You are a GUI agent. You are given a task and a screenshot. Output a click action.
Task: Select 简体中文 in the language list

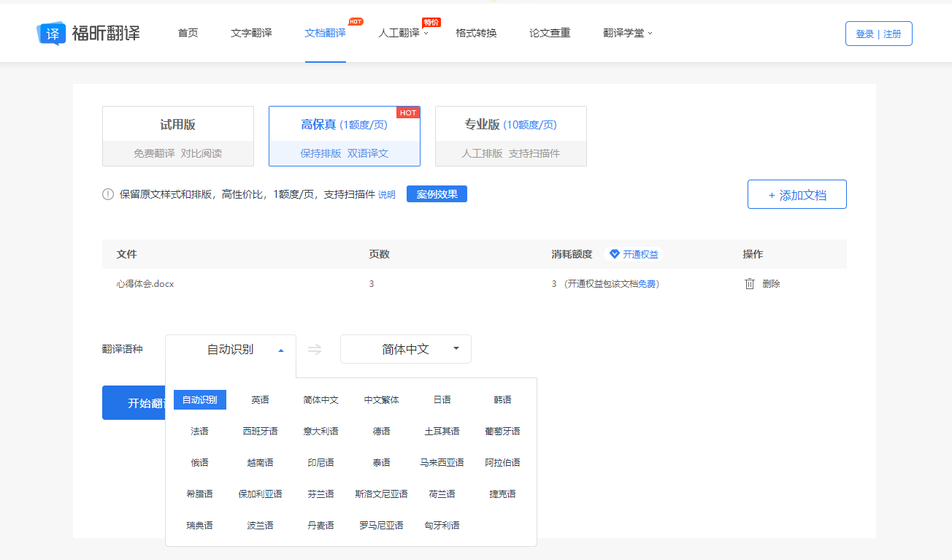click(x=321, y=400)
